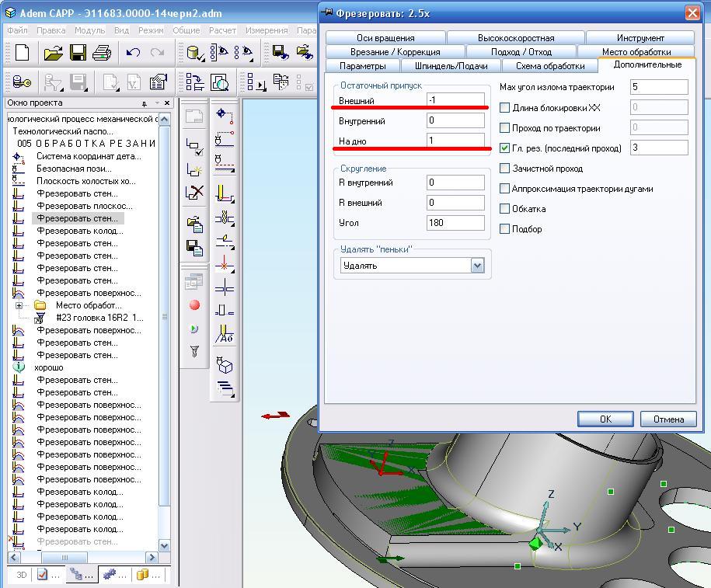The width and height of the screenshot is (711, 588).
Task: Confirm dialog with OK button
Action: (605, 419)
